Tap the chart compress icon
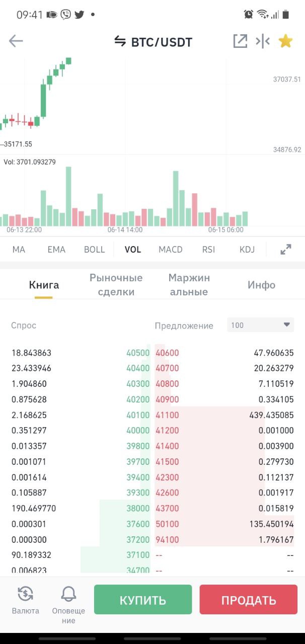305x644 pixels. [263, 41]
